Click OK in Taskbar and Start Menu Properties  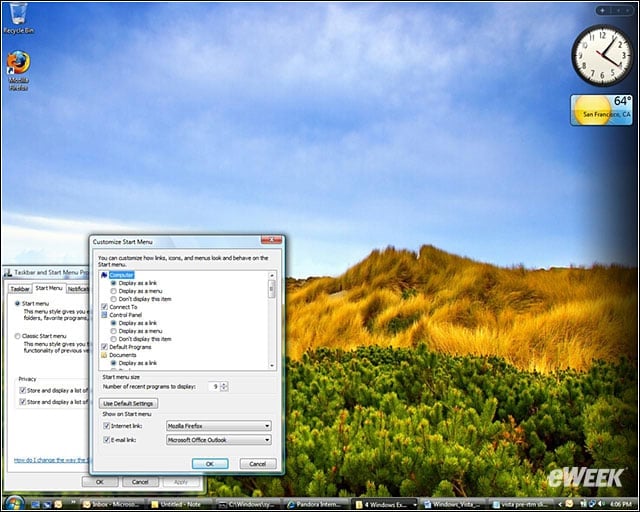[100, 482]
